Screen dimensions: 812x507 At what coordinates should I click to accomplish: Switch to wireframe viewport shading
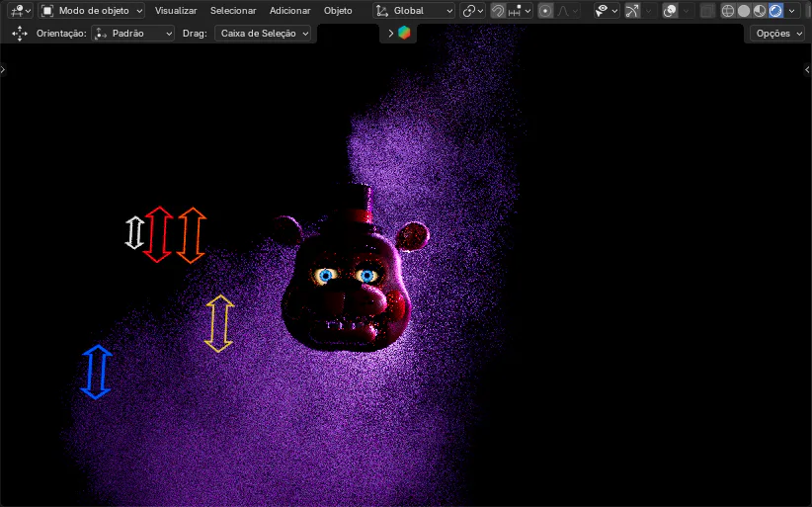tap(728, 10)
